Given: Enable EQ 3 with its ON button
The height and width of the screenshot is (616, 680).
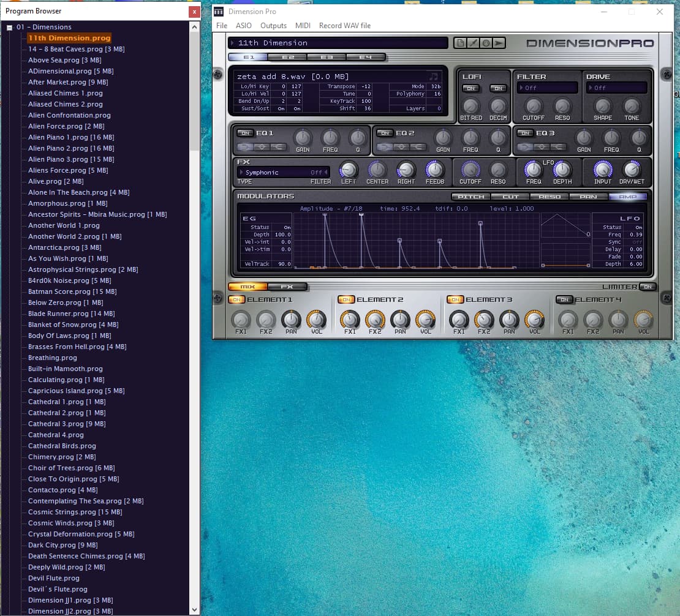Looking at the screenshot, I should [x=525, y=133].
